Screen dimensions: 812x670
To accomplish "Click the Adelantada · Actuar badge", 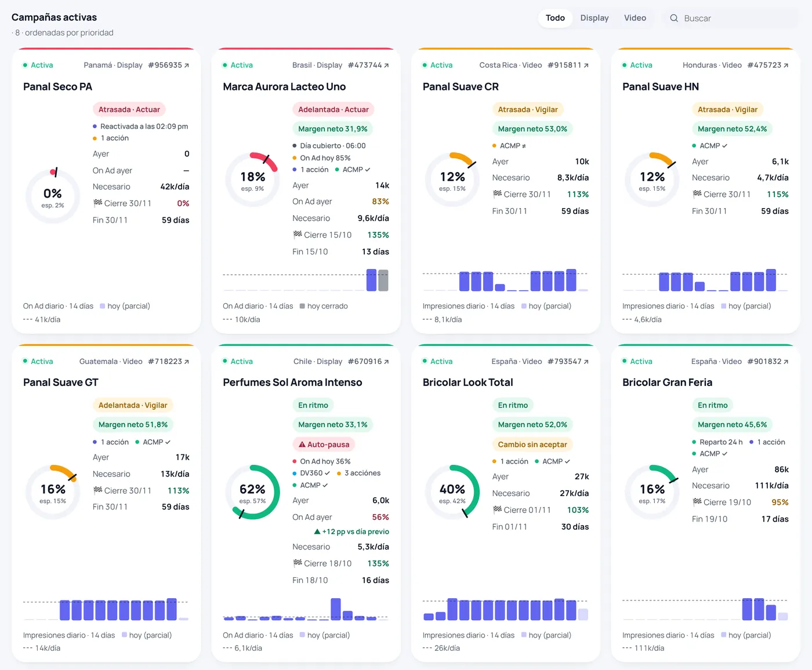I will click(x=333, y=110).
